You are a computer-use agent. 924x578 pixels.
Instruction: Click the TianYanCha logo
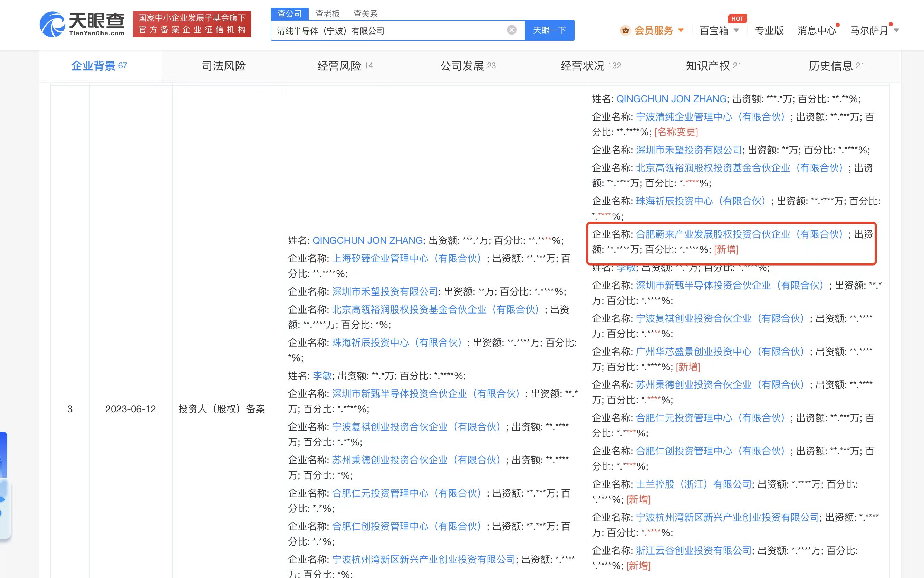[x=82, y=24]
